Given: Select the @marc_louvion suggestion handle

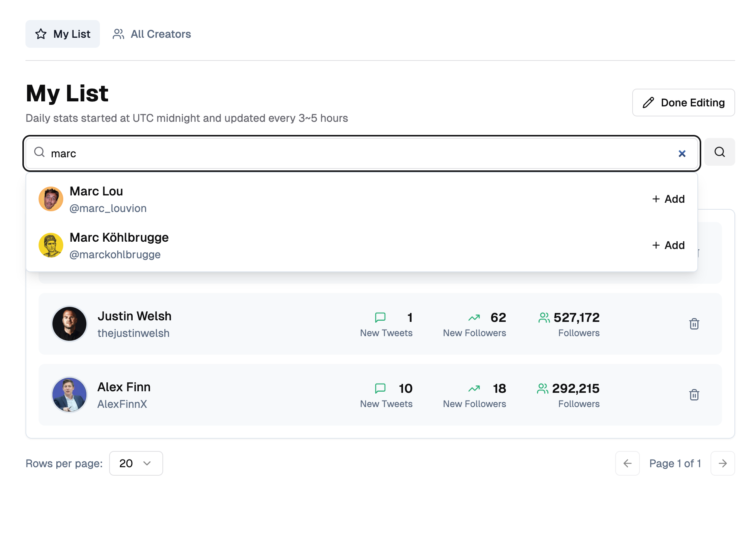Looking at the screenshot, I should (108, 208).
